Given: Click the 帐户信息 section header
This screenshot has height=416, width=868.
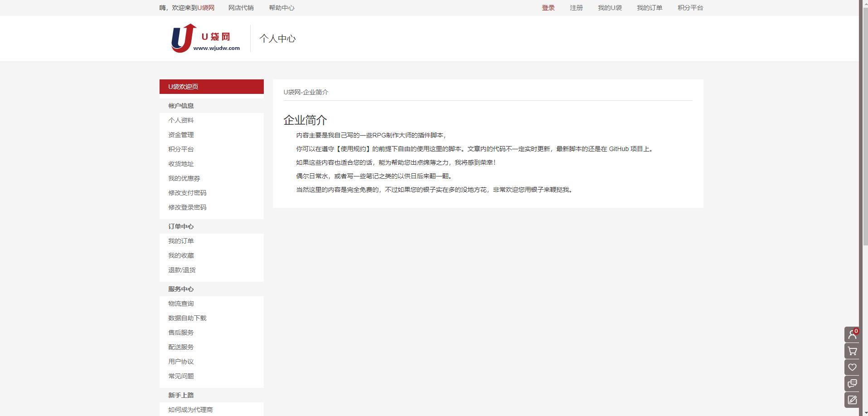Looking at the screenshot, I should [x=181, y=106].
